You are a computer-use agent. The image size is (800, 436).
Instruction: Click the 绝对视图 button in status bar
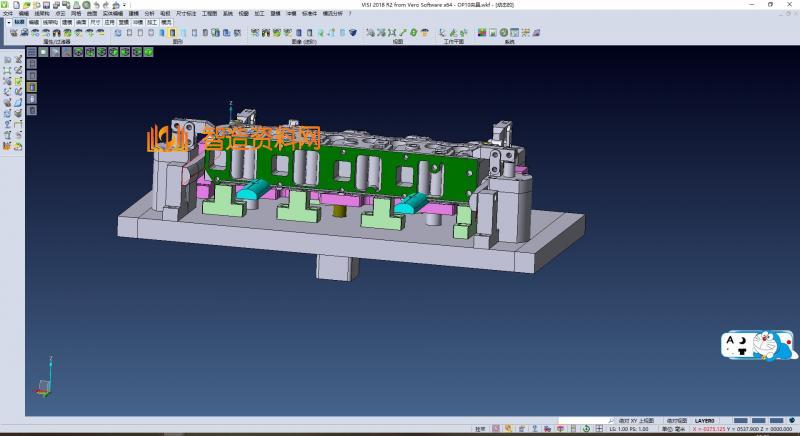point(675,421)
